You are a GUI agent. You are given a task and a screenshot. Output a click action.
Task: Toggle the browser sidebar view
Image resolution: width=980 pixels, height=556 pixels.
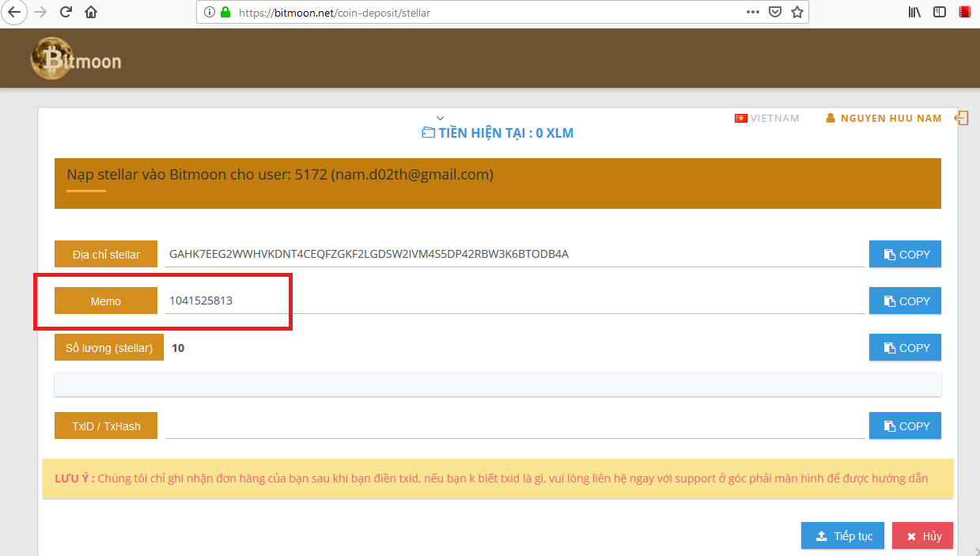(x=940, y=12)
